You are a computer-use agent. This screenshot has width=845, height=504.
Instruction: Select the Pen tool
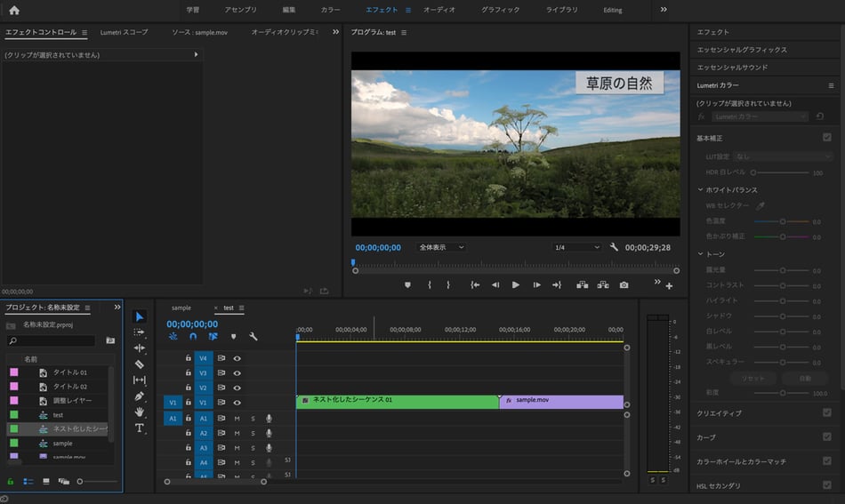coord(140,396)
